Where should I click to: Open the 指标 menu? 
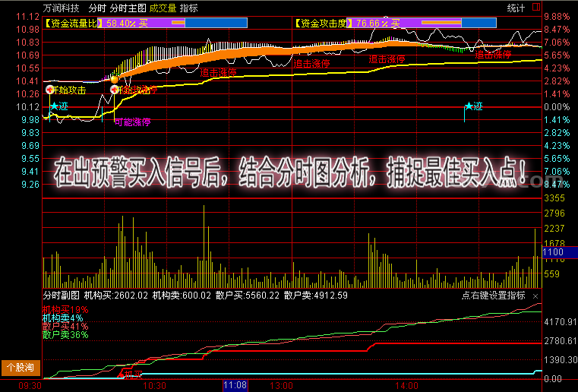tap(188, 8)
